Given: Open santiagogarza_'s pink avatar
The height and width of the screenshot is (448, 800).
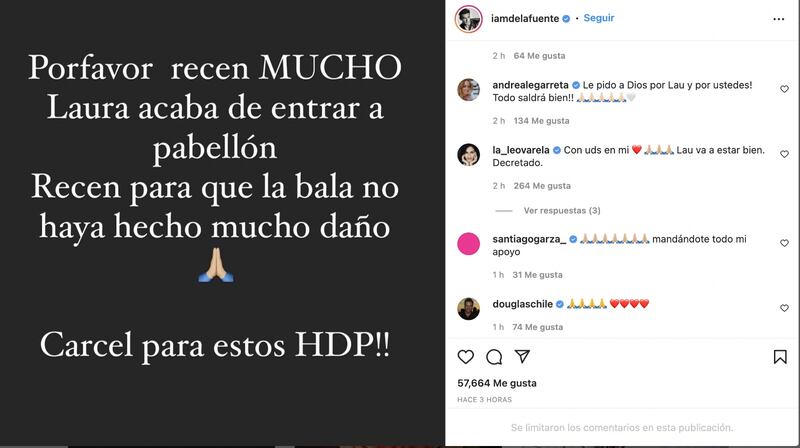Looking at the screenshot, I should (468, 243).
